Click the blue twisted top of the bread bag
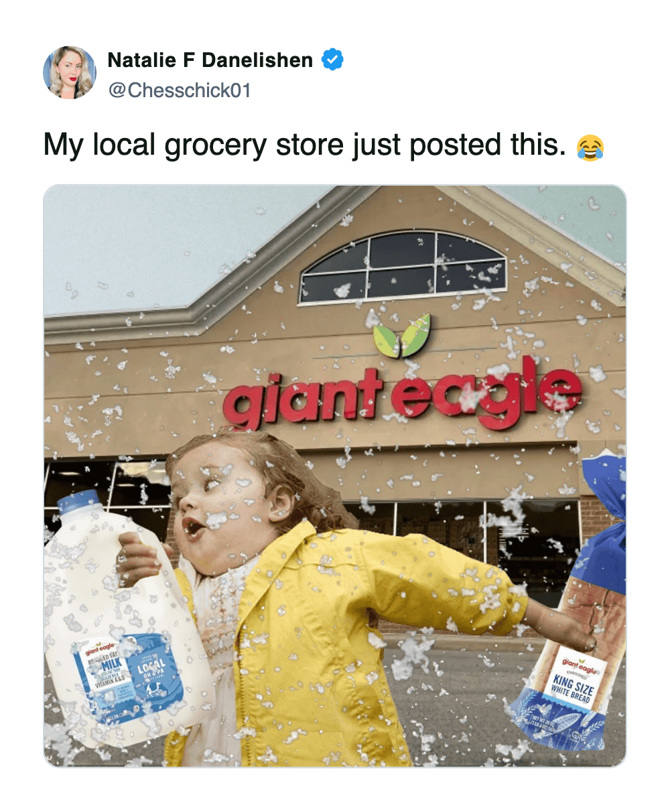The image size is (670, 812). click(x=606, y=516)
